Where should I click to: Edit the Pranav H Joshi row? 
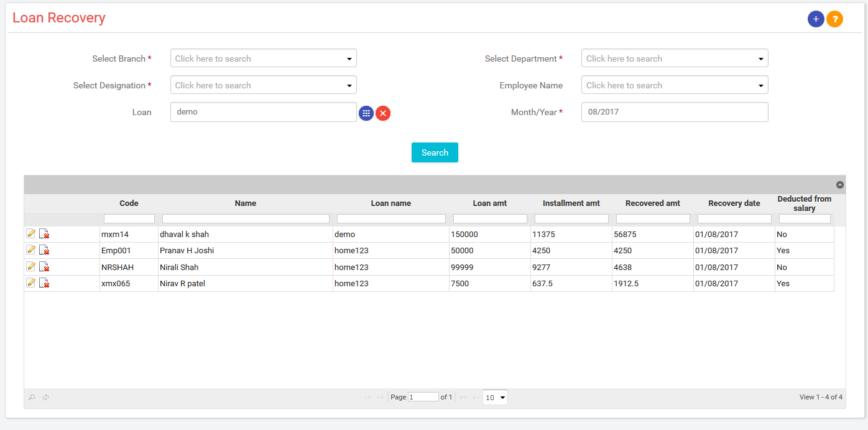coord(31,250)
